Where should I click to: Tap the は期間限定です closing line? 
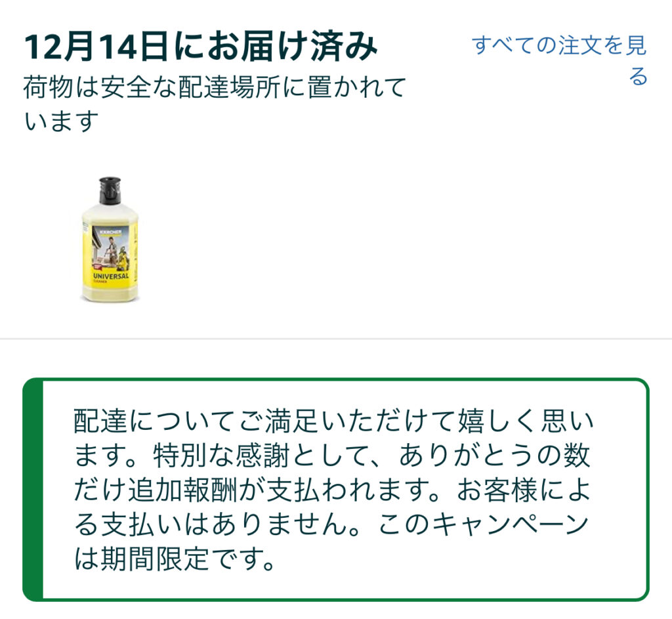point(175,559)
